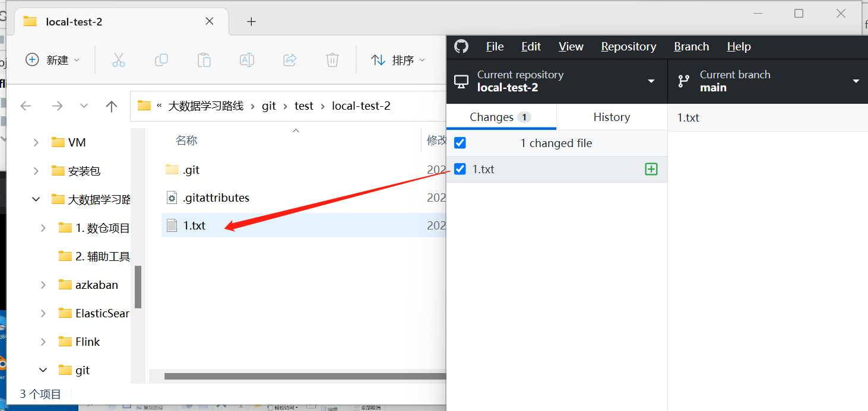Open the 新建 (New) dropdown menu
868x411 pixels.
click(52, 60)
